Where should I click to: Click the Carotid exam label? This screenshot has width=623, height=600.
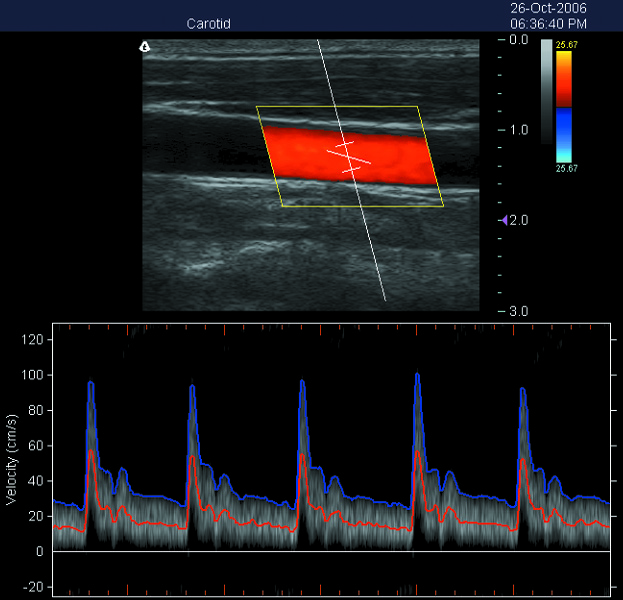209,23
